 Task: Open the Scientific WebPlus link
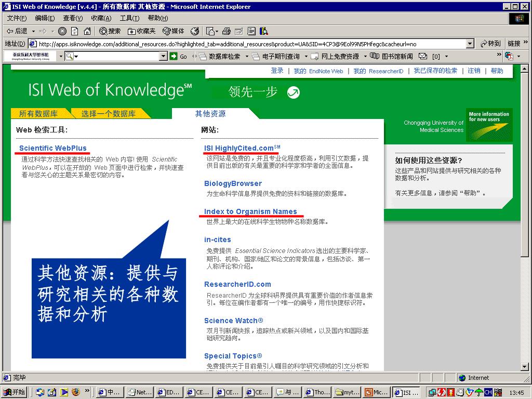tap(53, 148)
